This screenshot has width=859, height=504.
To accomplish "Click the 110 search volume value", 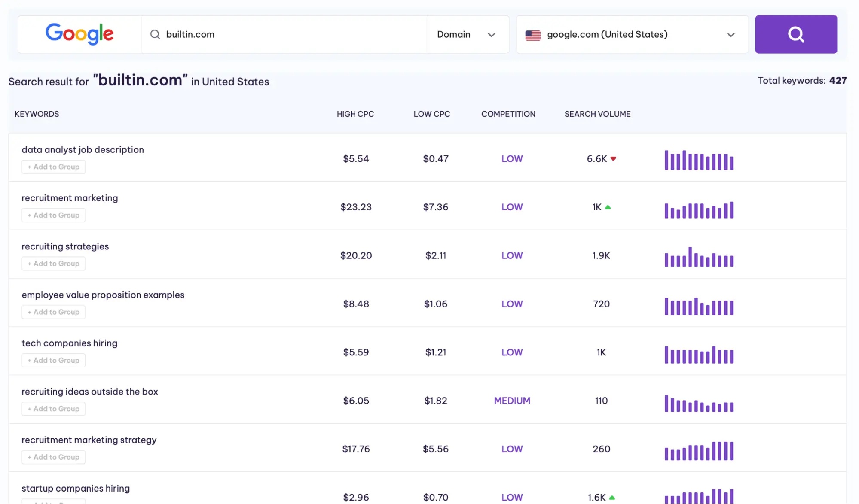I will click(x=601, y=401).
